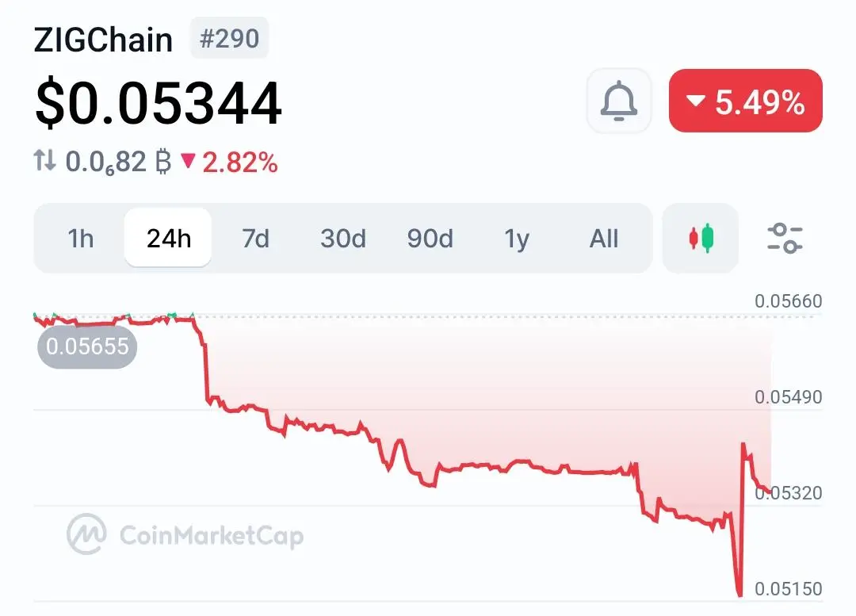Show the 1y price history
Viewport: 856px width, 616px height.
[517, 239]
